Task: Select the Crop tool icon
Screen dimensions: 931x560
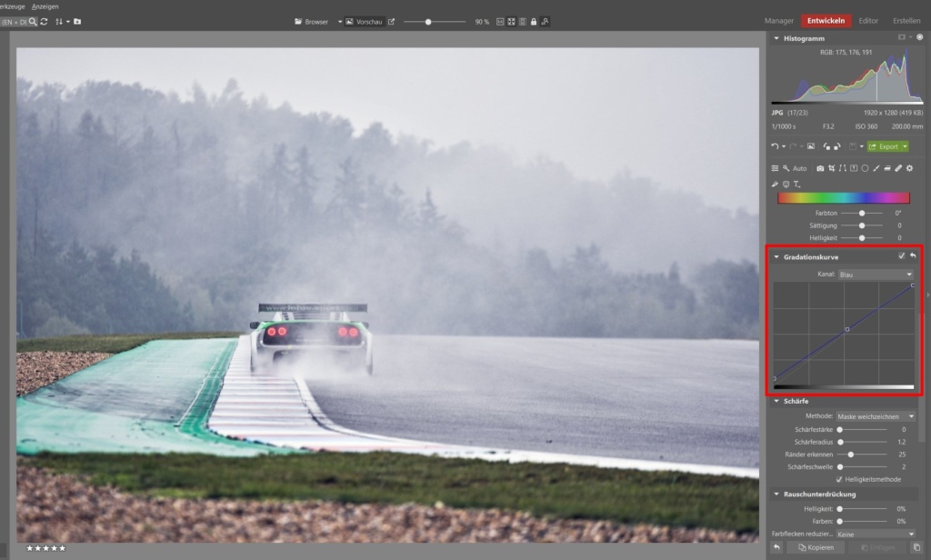Action: pyautogui.click(x=831, y=168)
